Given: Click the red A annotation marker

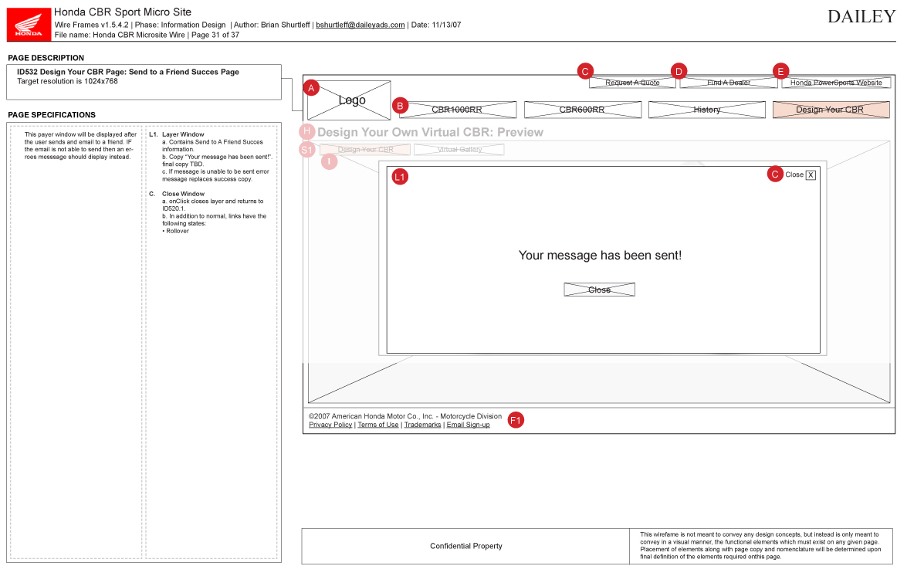Looking at the screenshot, I should tap(311, 88).
